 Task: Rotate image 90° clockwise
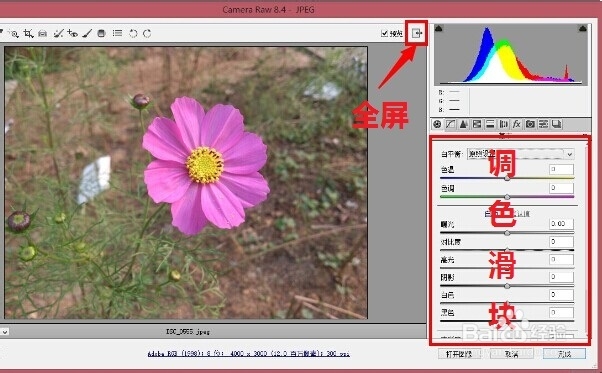pos(147,34)
